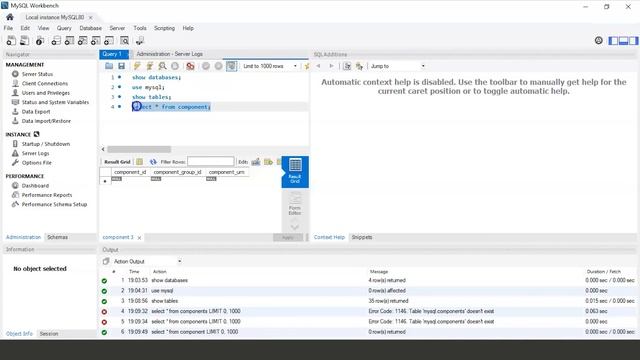Click the rollback transaction icon
This screenshot has width=640, height=360.
tap(218, 66)
